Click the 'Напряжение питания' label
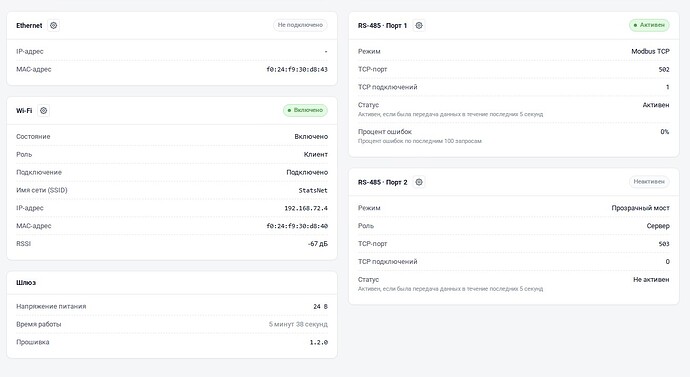 (x=51, y=306)
